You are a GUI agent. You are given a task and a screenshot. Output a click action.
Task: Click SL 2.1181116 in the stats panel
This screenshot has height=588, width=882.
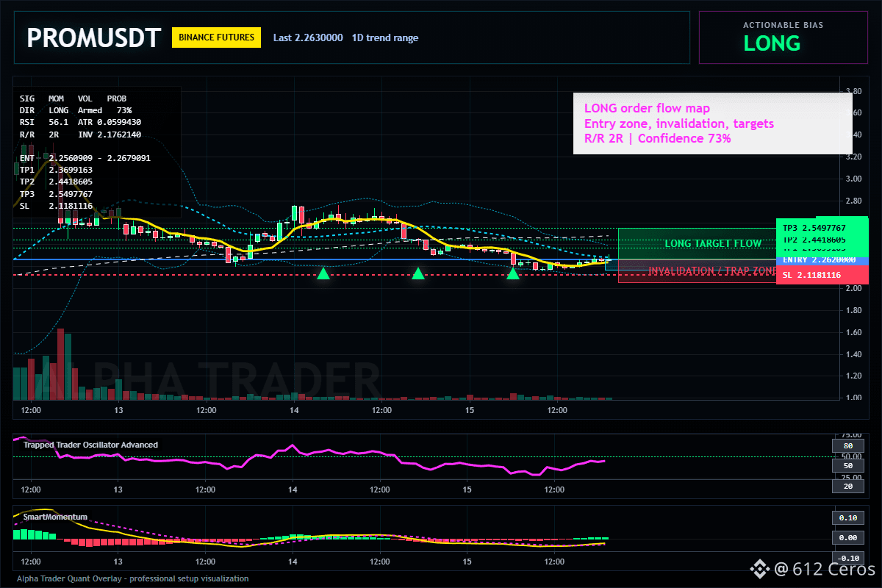click(x=56, y=206)
